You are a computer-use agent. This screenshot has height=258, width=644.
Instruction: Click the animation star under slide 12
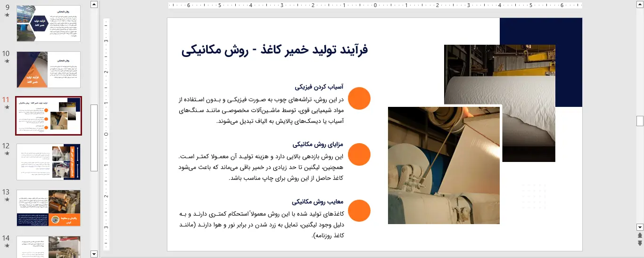(x=7, y=153)
